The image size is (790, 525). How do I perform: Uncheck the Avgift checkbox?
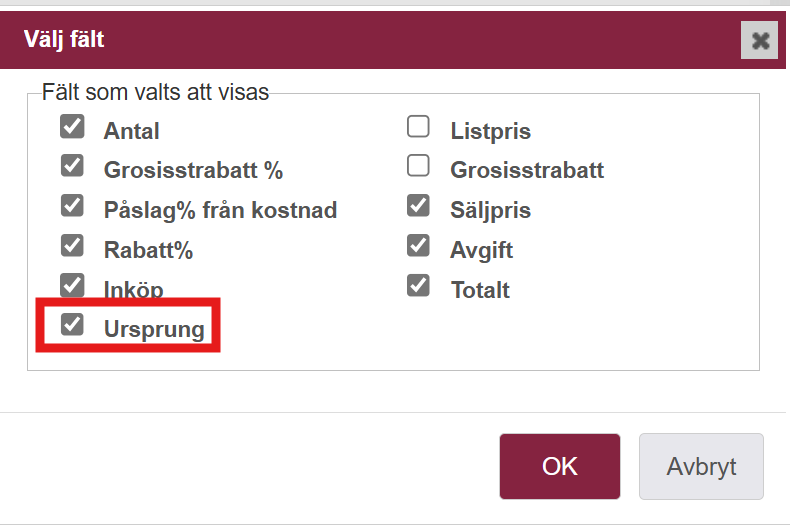coord(418,245)
